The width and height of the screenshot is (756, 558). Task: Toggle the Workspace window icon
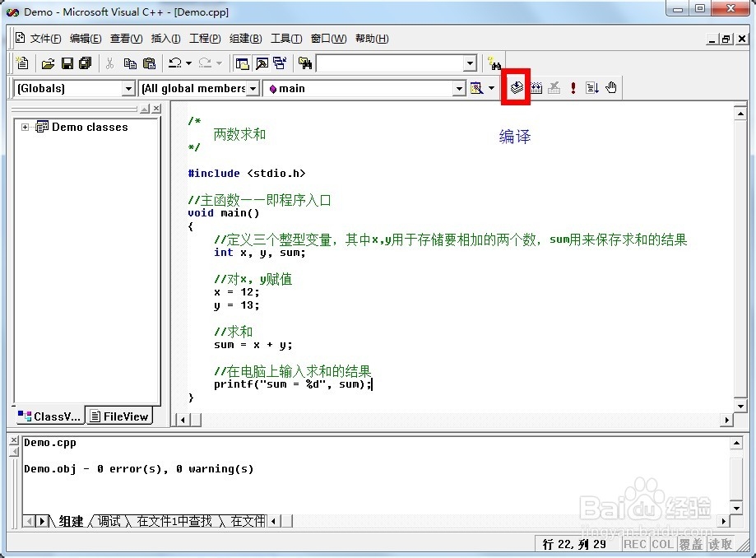click(242, 63)
